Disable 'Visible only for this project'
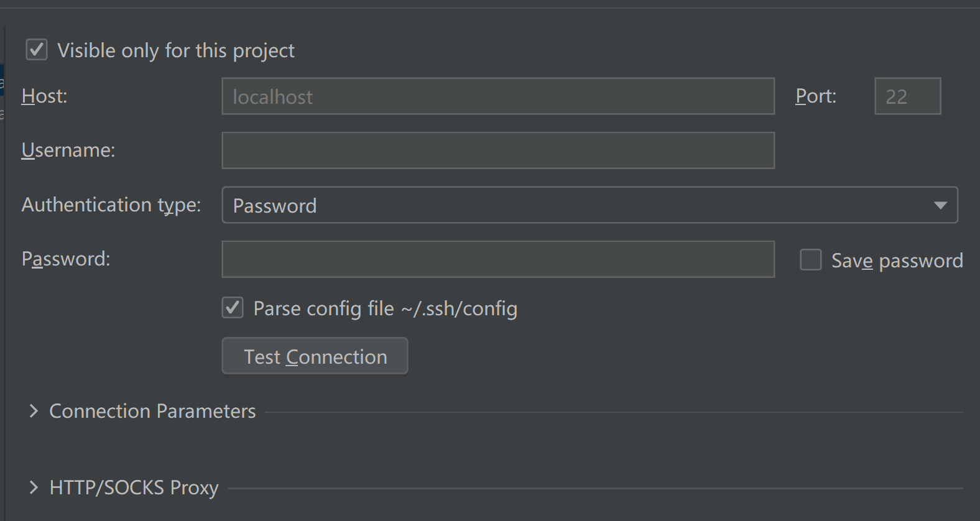Viewport: 980px width, 521px height. (36, 50)
